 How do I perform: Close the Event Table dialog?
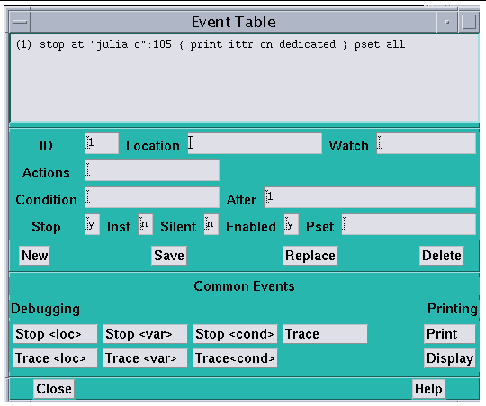click(54, 389)
